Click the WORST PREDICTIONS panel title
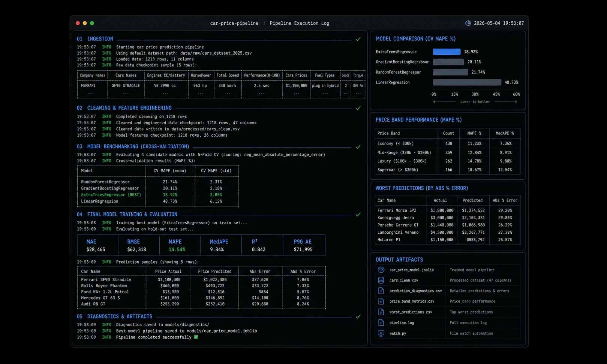This screenshot has width=607, height=364. pyautogui.click(x=422, y=188)
